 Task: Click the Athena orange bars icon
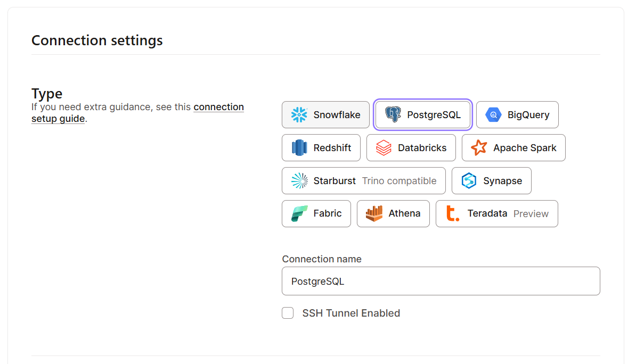pos(374,214)
